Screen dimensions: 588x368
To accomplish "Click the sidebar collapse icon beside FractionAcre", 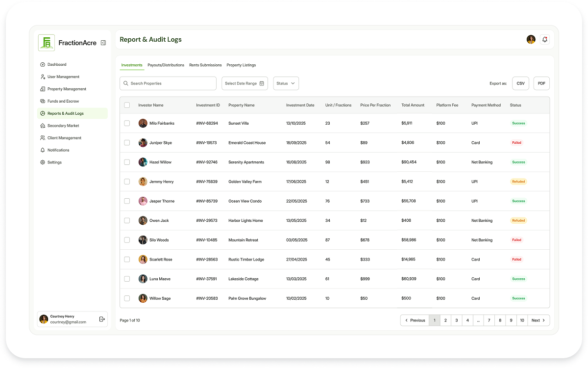I will pyautogui.click(x=103, y=43).
